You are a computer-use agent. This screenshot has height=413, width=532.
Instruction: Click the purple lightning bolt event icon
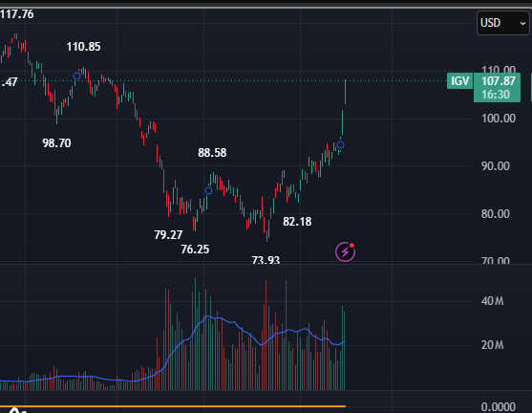pos(345,251)
